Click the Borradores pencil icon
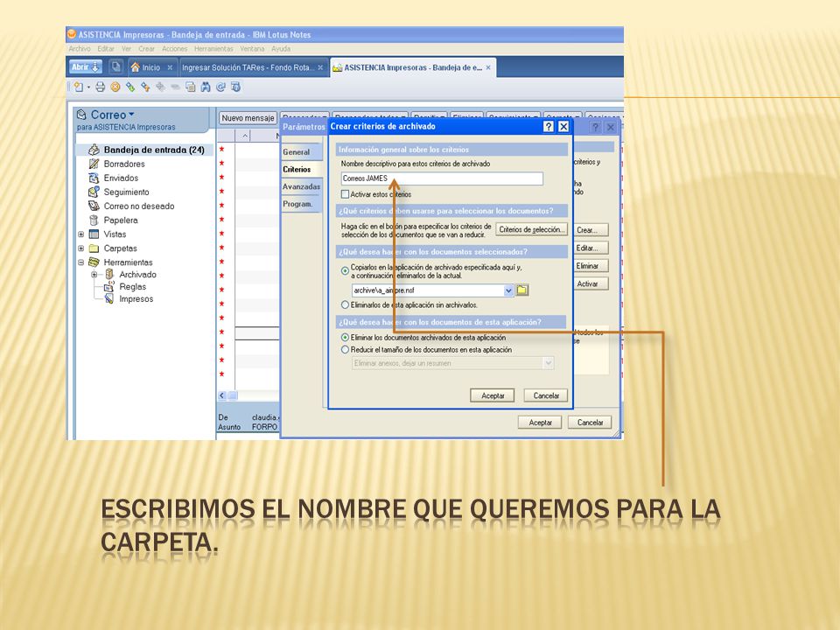The image size is (840, 630). (x=94, y=164)
